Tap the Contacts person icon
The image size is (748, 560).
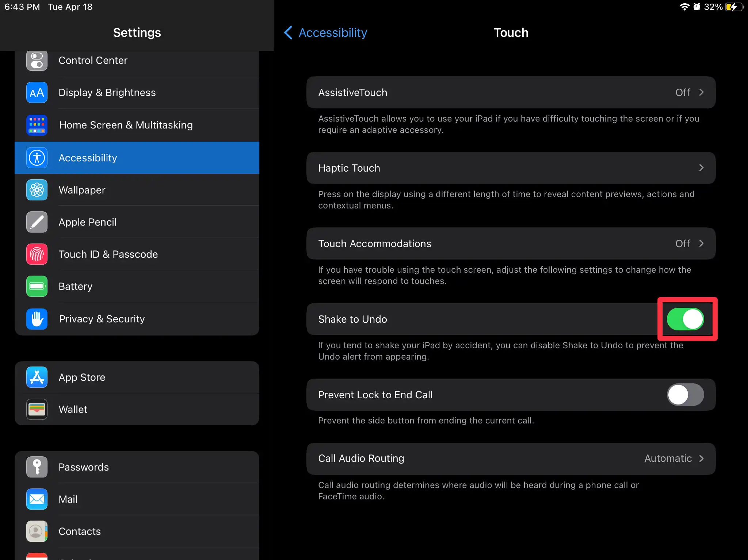(37, 531)
